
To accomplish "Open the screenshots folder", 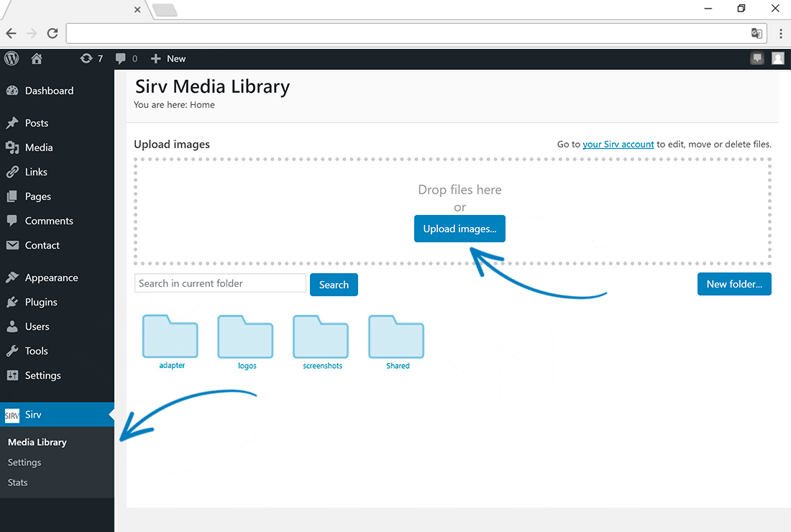I will click(x=321, y=337).
